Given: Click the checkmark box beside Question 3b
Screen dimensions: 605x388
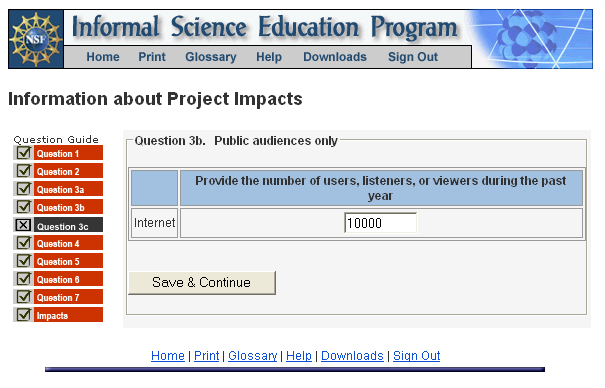Looking at the screenshot, I should (x=24, y=207).
